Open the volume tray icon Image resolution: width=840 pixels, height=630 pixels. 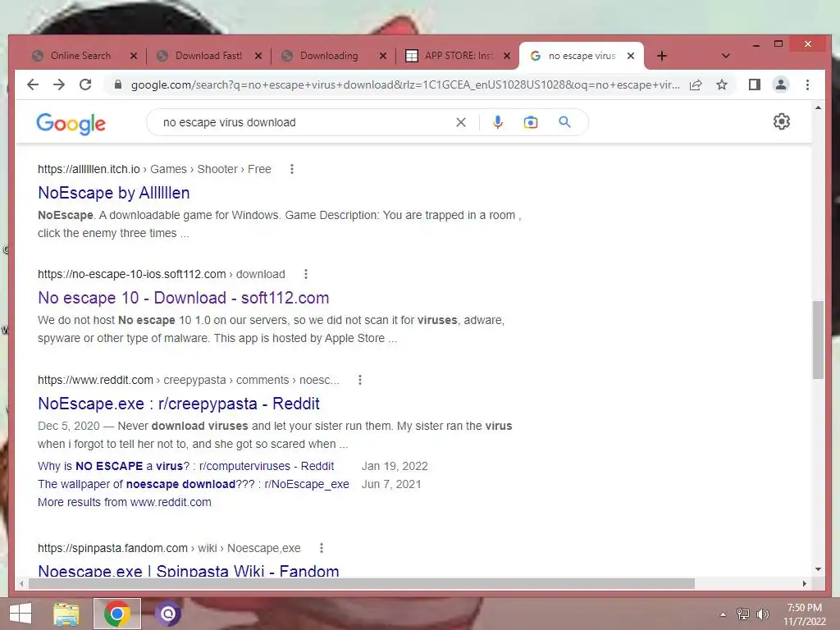762,614
